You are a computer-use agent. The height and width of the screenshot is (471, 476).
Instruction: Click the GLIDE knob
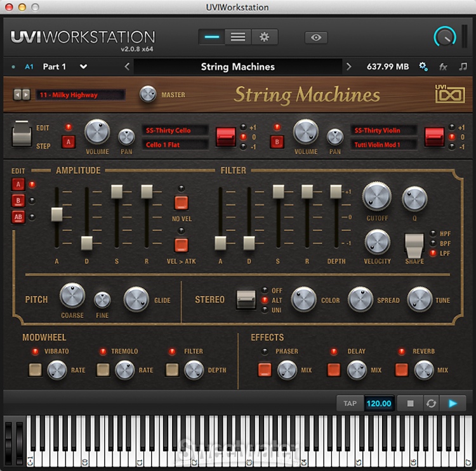136,300
